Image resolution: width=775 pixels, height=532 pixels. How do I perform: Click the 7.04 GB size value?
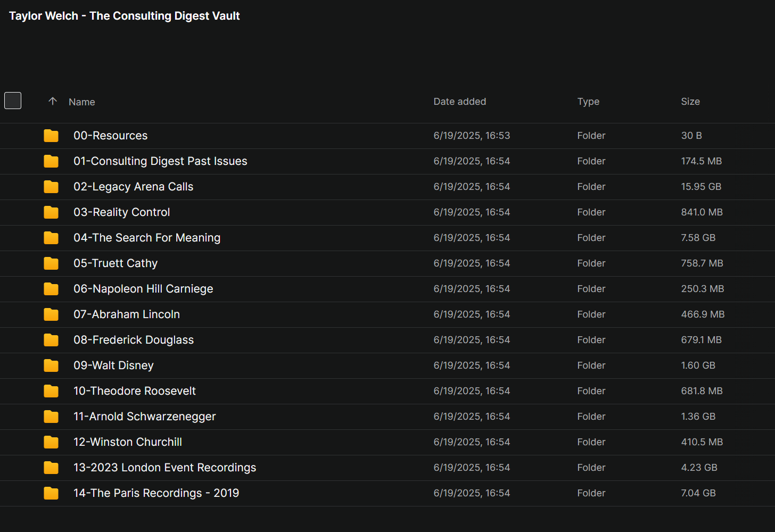pos(698,493)
